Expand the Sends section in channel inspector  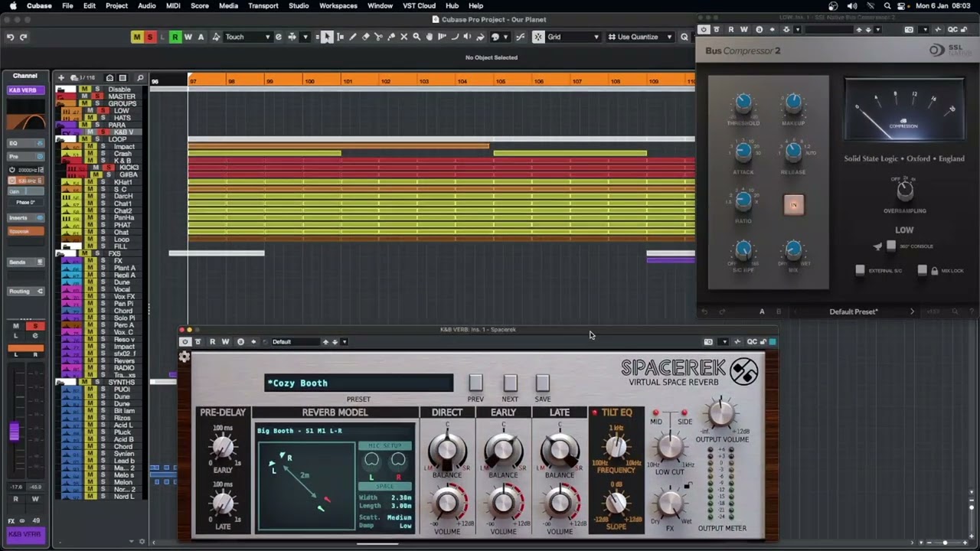pyautogui.click(x=25, y=262)
